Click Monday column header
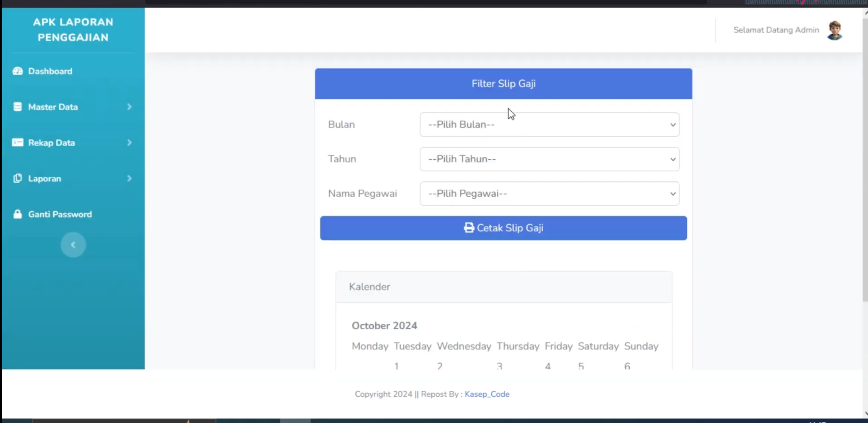The height and width of the screenshot is (423, 868). click(x=370, y=346)
